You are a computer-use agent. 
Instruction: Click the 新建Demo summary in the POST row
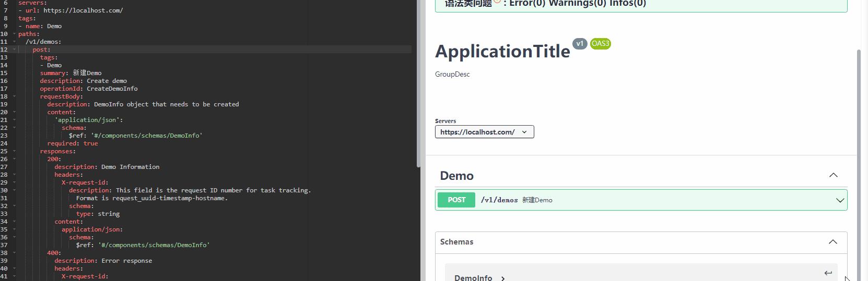(x=537, y=200)
